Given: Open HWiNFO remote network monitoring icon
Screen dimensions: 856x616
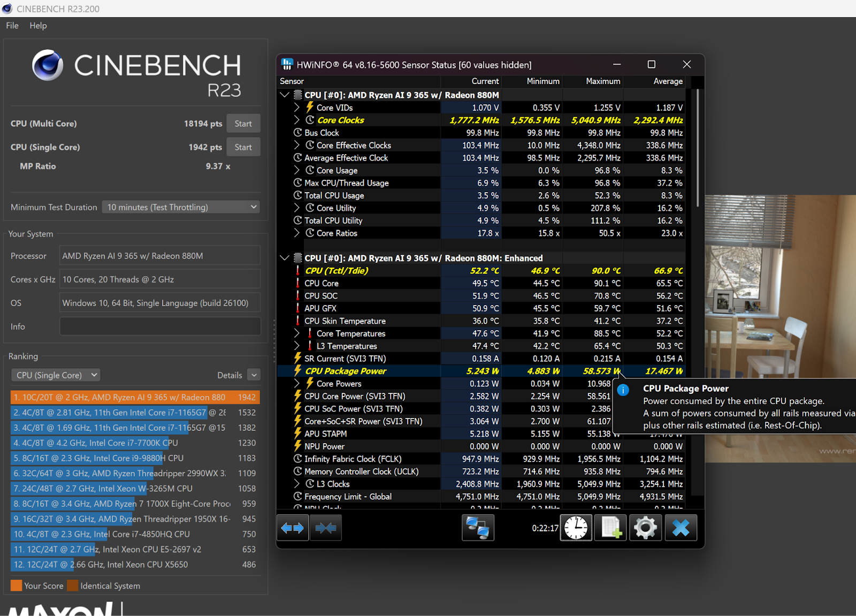Looking at the screenshot, I should [x=478, y=528].
